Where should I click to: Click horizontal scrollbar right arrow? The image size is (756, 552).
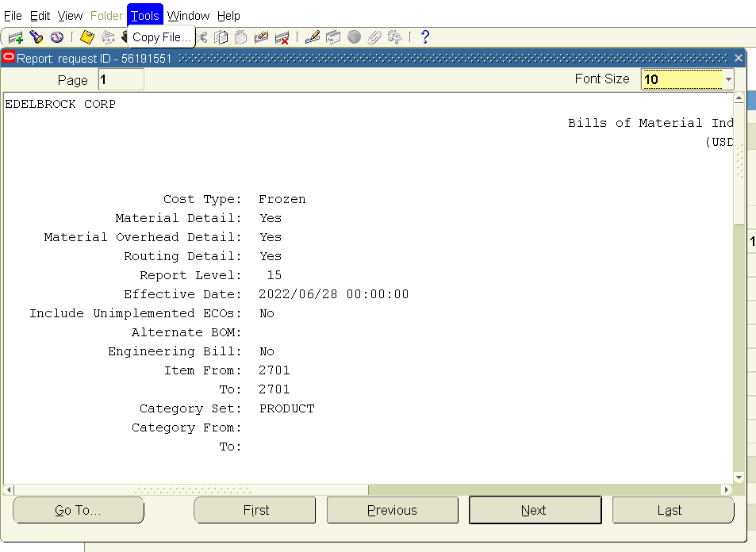(727, 490)
